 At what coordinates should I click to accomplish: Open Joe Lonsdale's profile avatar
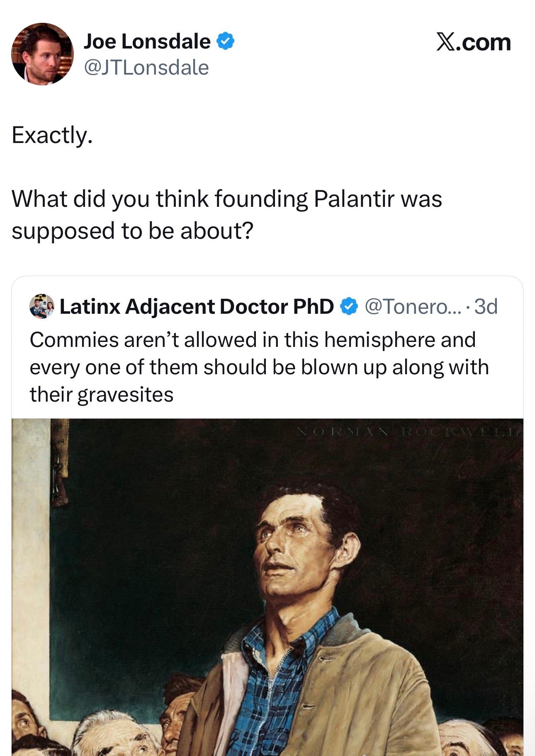click(x=42, y=54)
